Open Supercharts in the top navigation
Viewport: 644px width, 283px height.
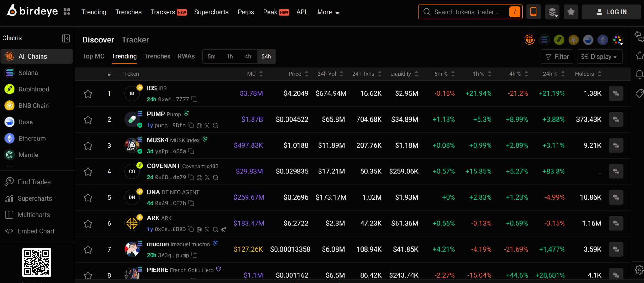click(x=211, y=12)
